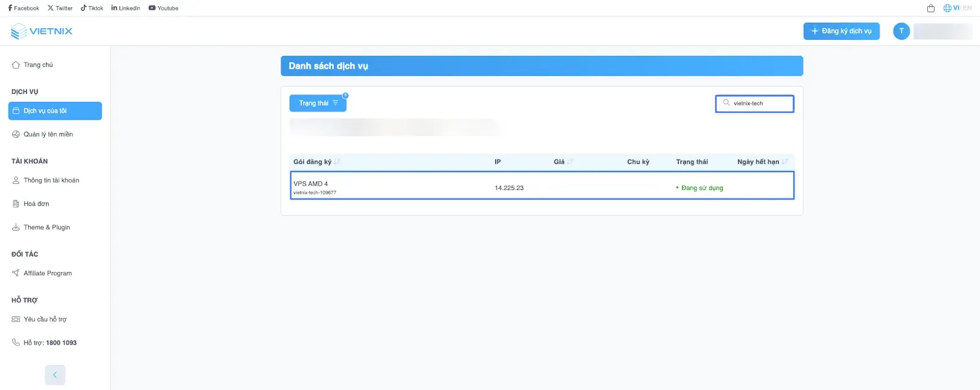Switch language to EN
This screenshot has height=390, width=980.
point(967,8)
